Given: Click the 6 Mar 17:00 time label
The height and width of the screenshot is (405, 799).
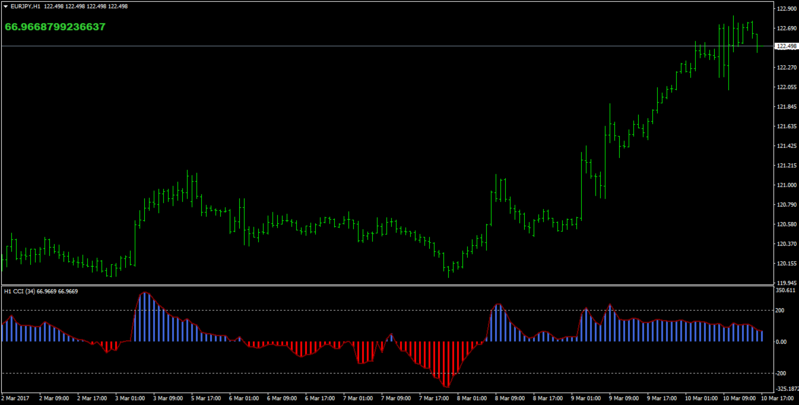Looking at the screenshot, I should 320,398.
